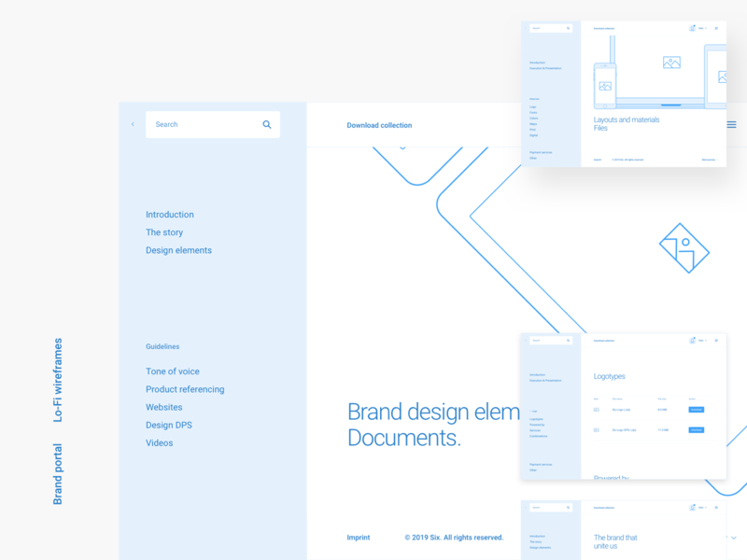Collapse sidebar using the back chevron
Screen dimensions: 747x560
[133, 124]
